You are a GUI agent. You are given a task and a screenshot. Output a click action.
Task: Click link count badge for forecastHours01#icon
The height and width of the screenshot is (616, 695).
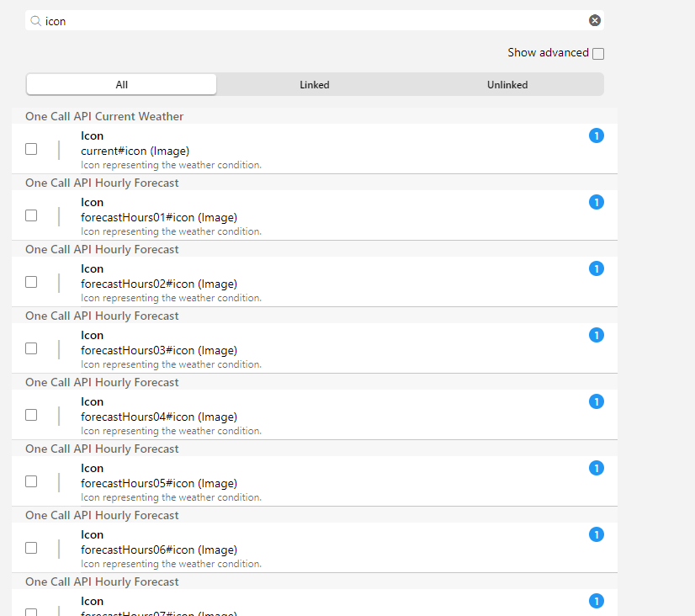[x=597, y=202]
